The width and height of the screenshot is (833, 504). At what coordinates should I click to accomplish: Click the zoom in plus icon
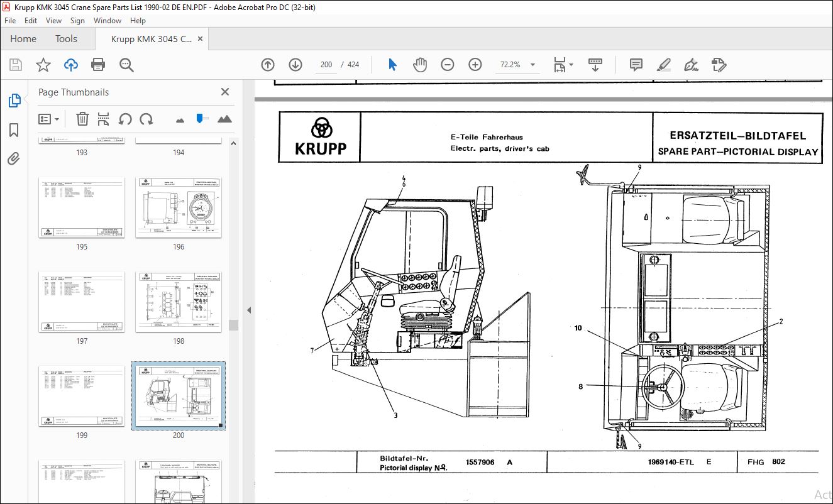point(475,65)
